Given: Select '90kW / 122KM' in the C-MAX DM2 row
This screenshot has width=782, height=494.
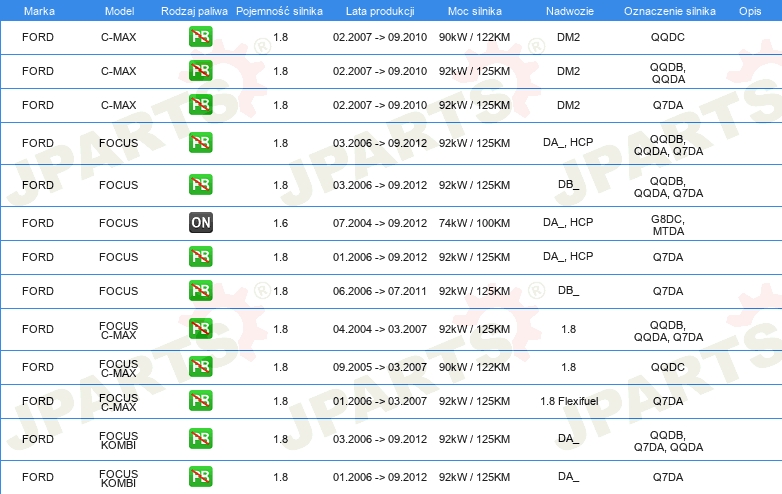Looking at the screenshot, I should [474, 37].
